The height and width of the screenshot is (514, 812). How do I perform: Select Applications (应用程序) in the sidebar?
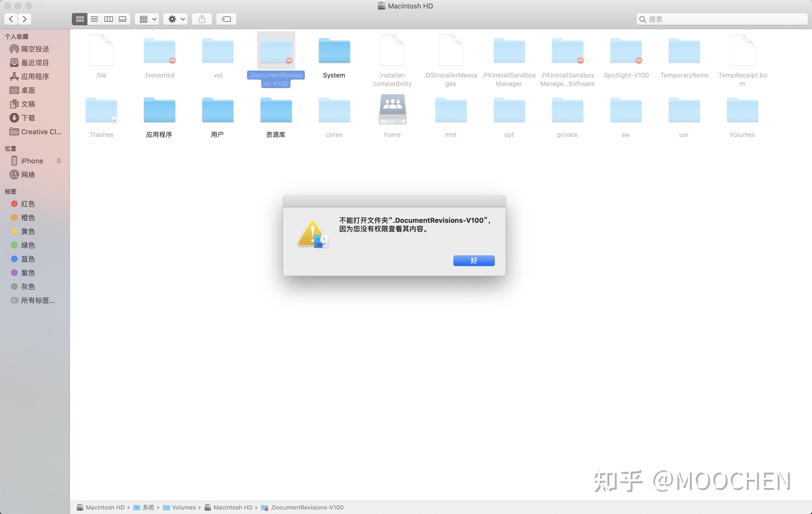(35, 77)
